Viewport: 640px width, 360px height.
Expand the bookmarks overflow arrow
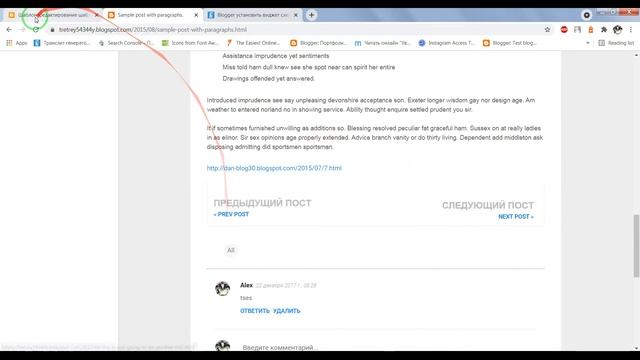(x=588, y=43)
